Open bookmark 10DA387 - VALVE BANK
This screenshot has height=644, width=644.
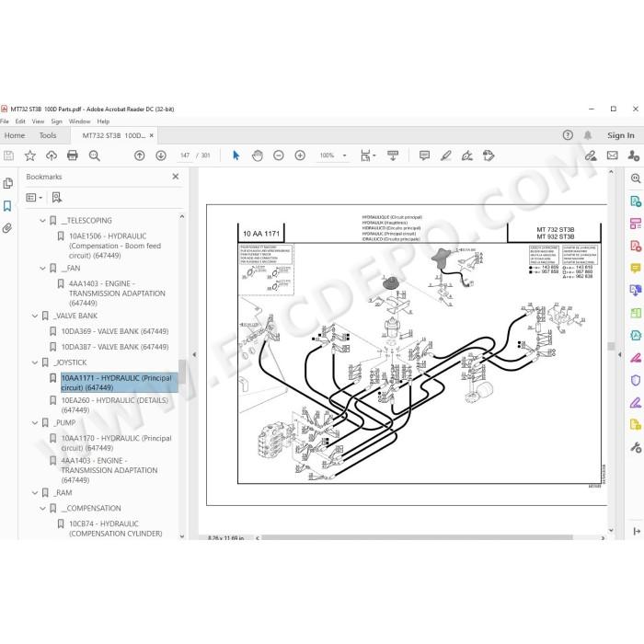[x=115, y=347]
